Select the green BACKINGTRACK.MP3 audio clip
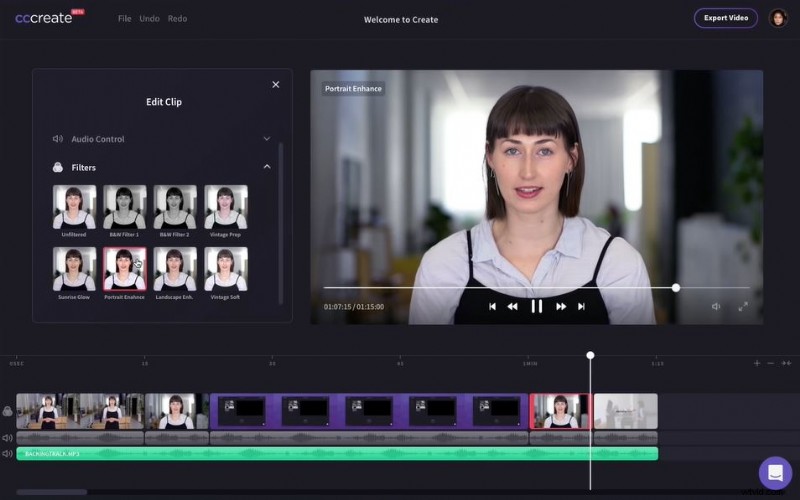800x500 pixels. 337,454
